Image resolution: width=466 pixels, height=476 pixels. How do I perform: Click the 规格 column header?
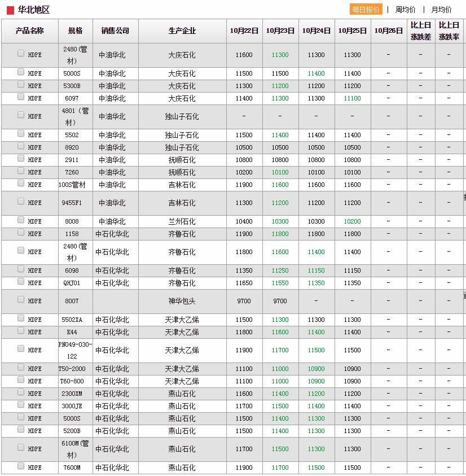75,30
